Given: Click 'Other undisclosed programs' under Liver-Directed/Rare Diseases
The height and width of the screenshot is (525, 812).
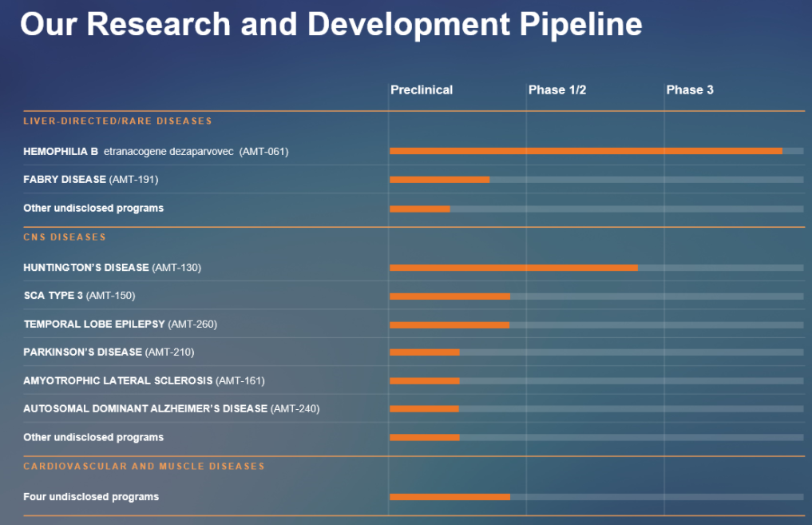Looking at the screenshot, I should click(x=93, y=208).
